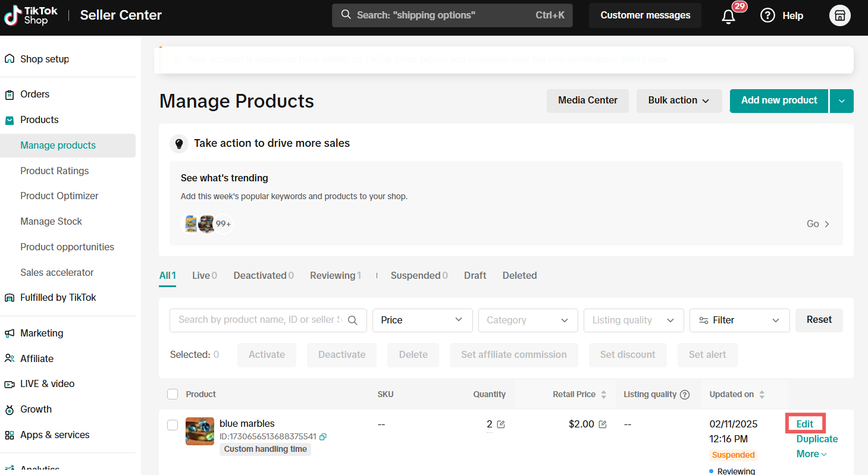This screenshot has height=475, width=868.
Task: Switch to the Reviewing tab
Action: pos(336,275)
